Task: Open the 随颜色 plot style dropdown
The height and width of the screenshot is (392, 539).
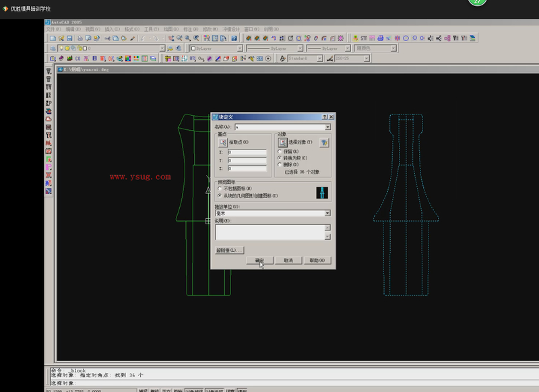Action: coord(393,48)
